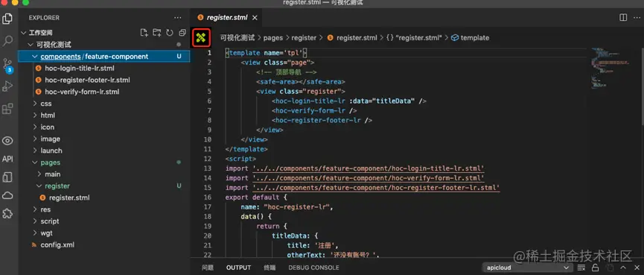Click 可视化测试 in the breadcrumb

tap(237, 38)
